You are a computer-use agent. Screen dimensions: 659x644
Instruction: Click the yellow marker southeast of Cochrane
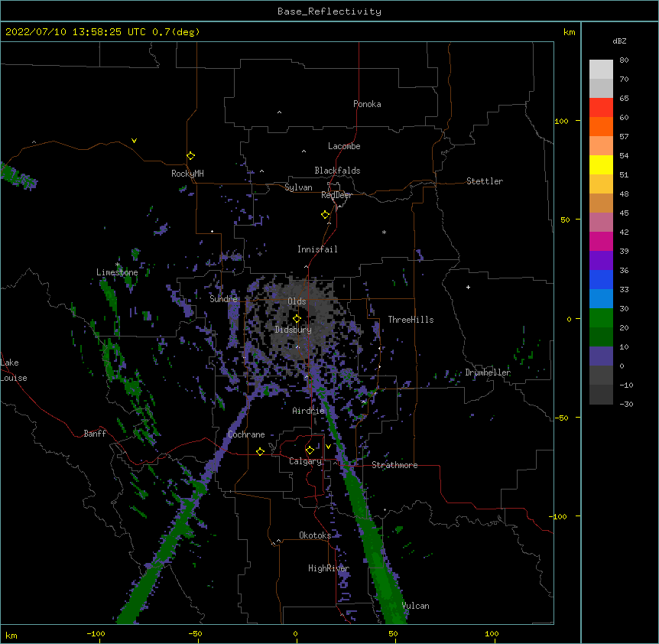[x=260, y=451]
